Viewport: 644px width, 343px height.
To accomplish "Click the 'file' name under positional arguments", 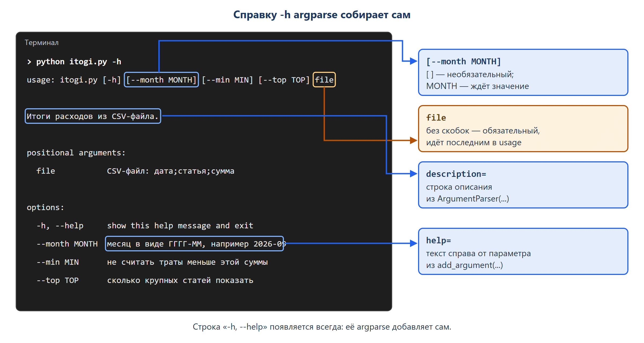I will (46, 171).
